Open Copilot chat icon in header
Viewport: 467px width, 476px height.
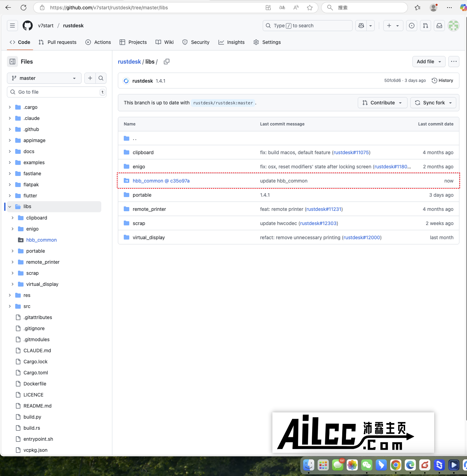pos(361,26)
